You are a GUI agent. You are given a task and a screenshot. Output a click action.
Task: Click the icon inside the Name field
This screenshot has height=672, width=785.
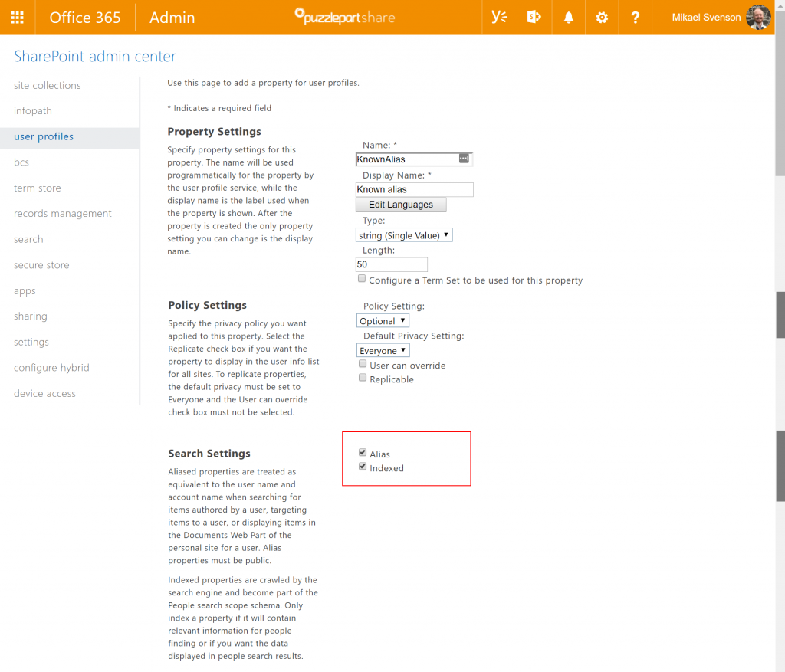click(464, 159)
